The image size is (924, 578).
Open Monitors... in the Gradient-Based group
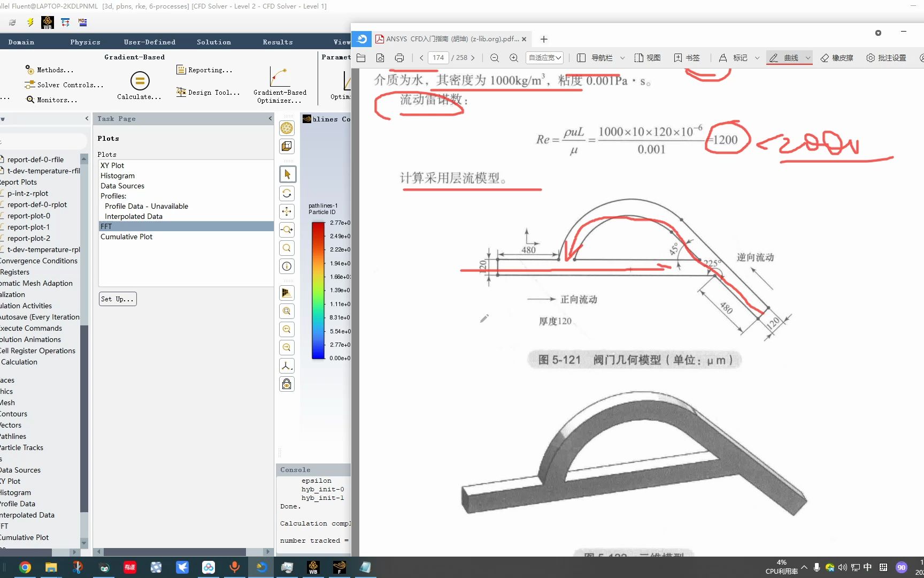(x=51, y=100)
